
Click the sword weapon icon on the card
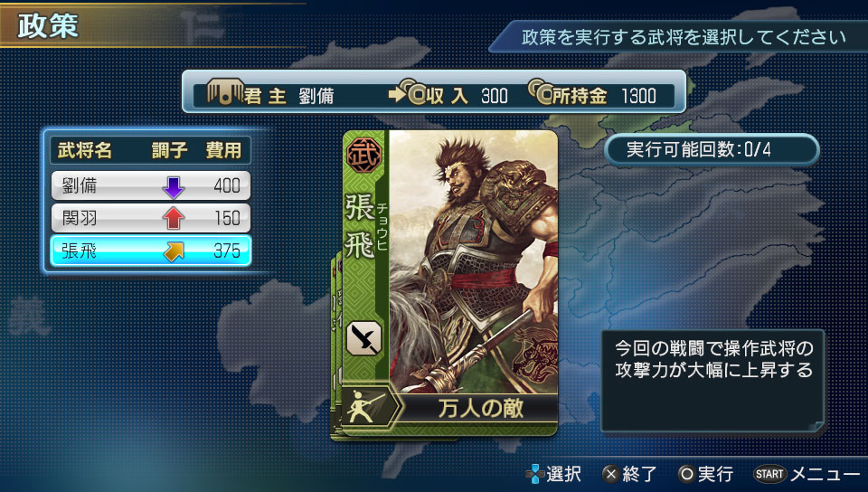363,337
